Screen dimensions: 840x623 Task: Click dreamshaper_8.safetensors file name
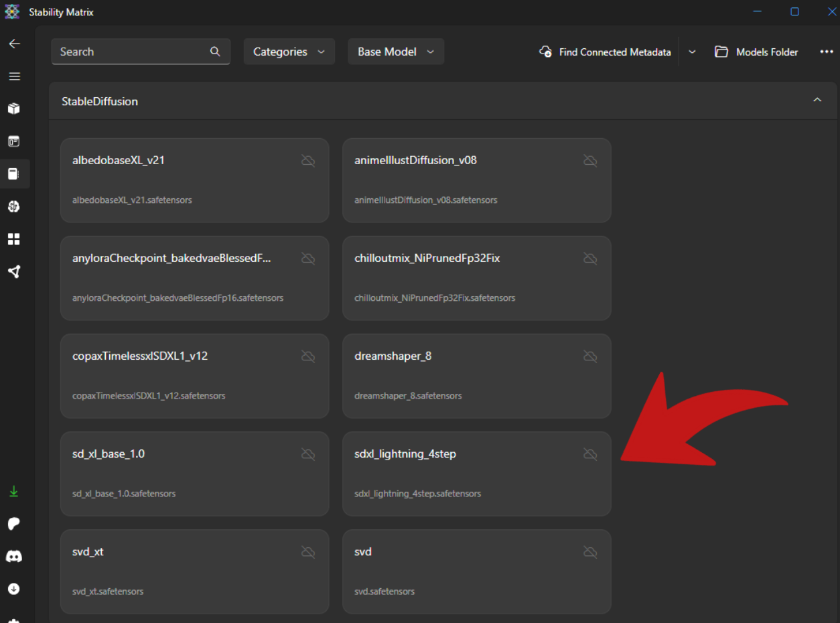point(408,395)
